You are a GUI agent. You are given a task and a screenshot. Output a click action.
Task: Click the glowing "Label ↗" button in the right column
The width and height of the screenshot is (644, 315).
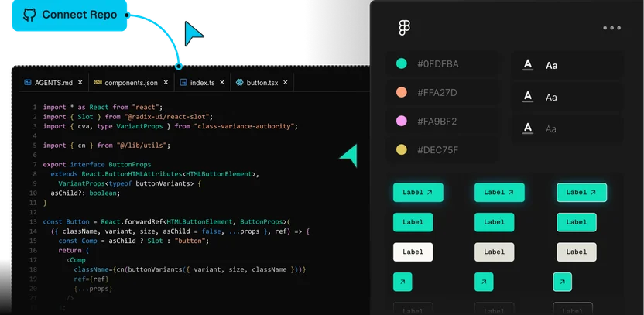(581, 192)
